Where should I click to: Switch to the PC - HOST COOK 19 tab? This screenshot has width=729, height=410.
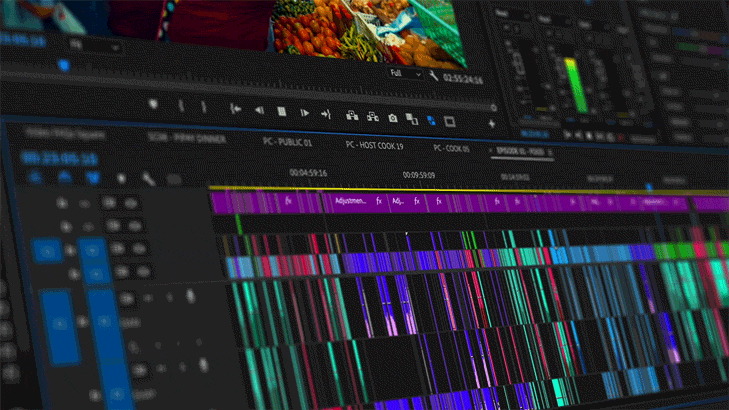(x=374, y=145)
